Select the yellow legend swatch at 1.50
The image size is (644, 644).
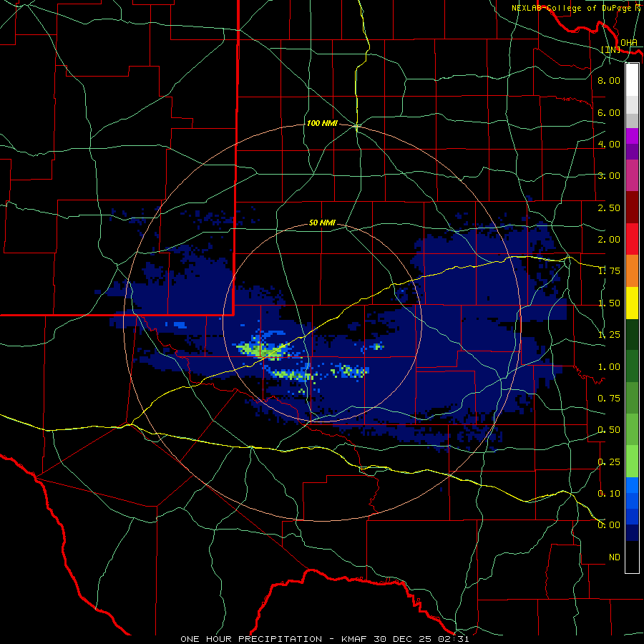(632, 303)
